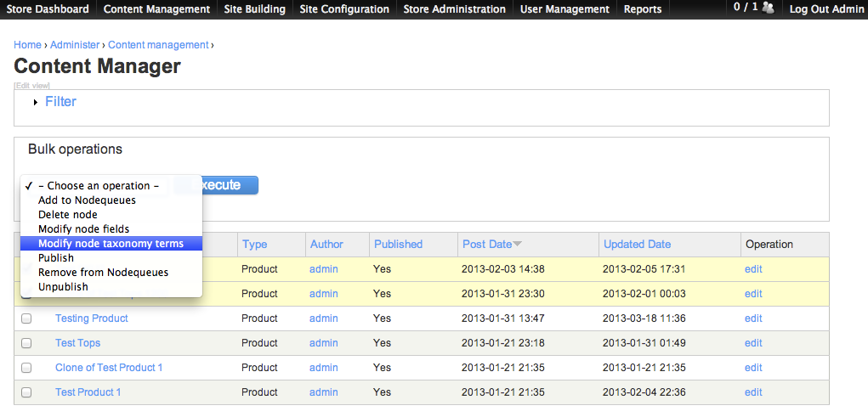
Task: Tick the checkbox for Testing Product
Action: pyautogui.click(x=26, y=318)
